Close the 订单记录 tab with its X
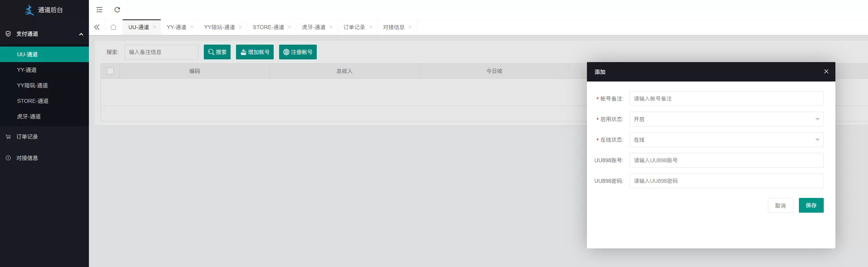Image resolution: width=868 pixels, height=267 pixels. pyautogui.click(x=371, y=27)
